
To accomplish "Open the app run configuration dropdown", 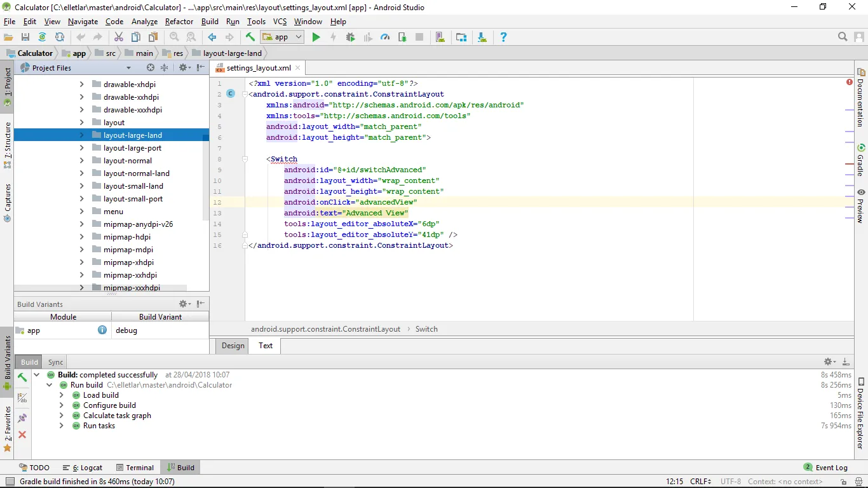I will (281, 37).
